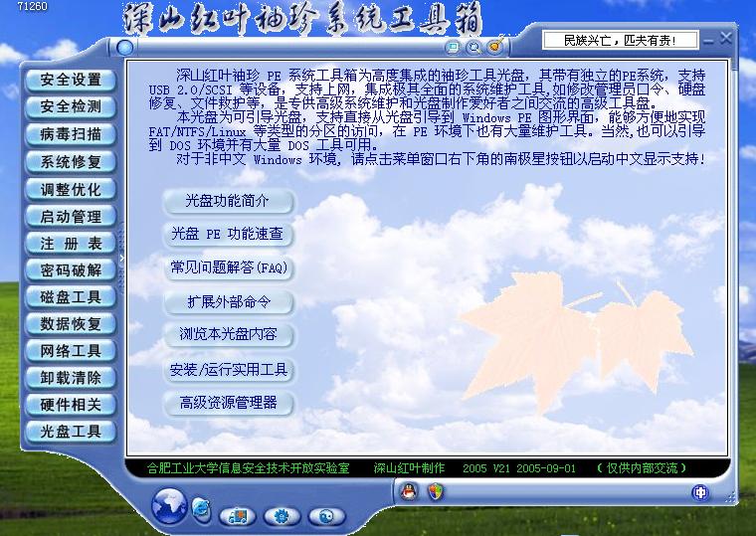
Task: Select the 卸载清除 sidebar button
Action: click(x=71, y=378)
